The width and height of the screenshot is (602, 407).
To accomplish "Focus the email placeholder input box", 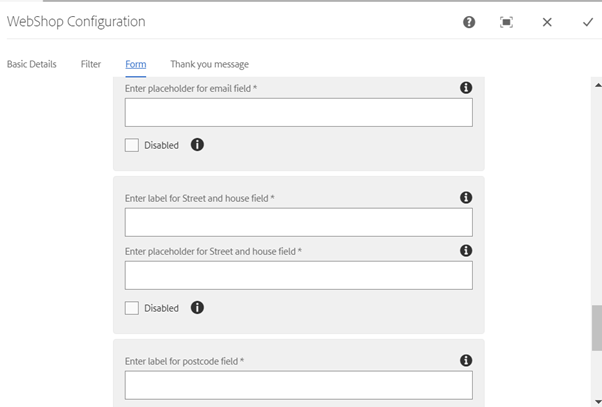I will pos(299,113).
